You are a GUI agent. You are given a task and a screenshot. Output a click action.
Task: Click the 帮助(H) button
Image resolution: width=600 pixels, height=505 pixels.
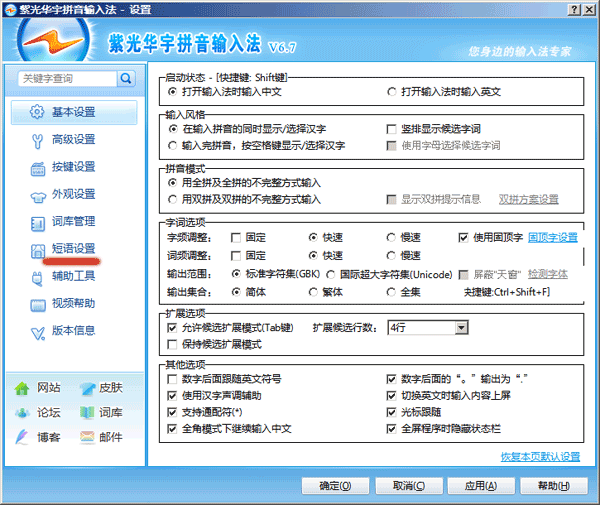click(554, 486)
